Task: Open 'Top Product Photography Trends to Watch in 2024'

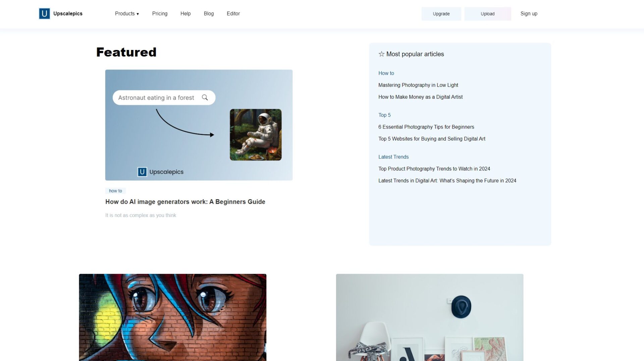Action: [434, 168]
